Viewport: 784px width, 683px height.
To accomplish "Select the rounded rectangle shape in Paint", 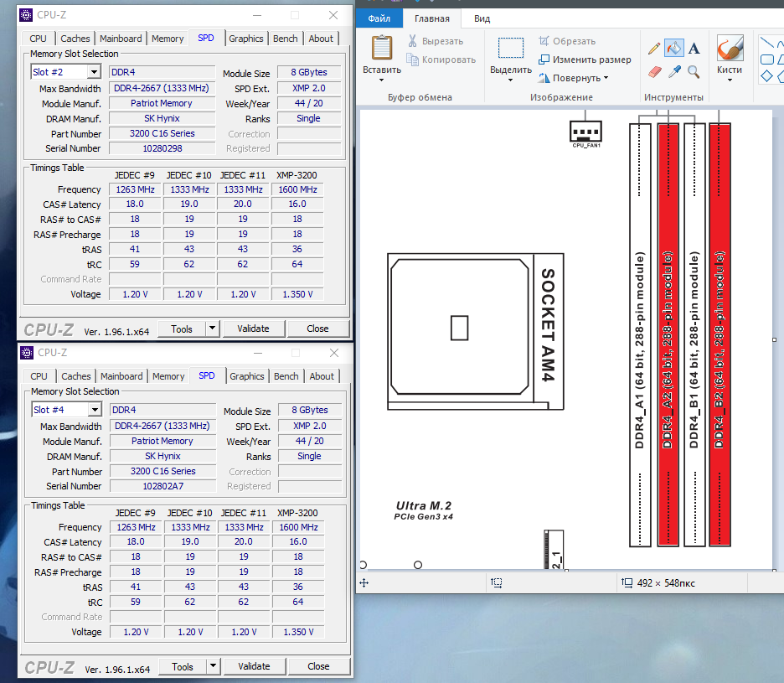I will tap(766, 60).
